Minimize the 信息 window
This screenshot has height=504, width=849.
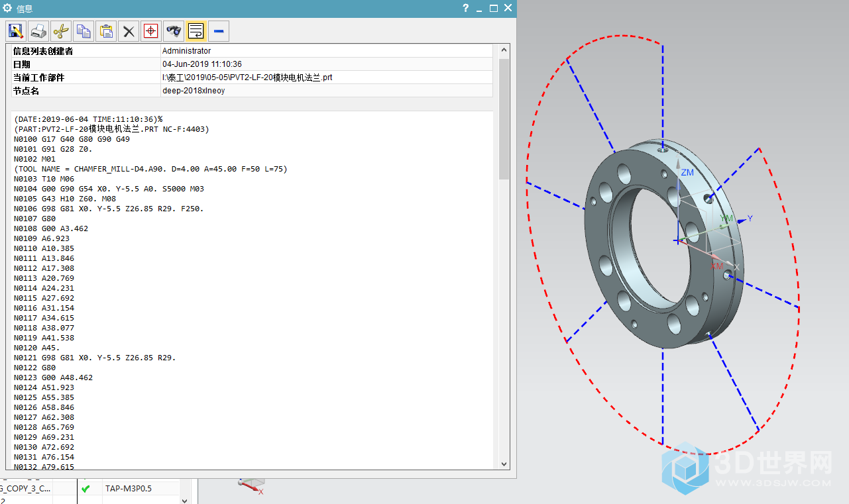(479, 9)
